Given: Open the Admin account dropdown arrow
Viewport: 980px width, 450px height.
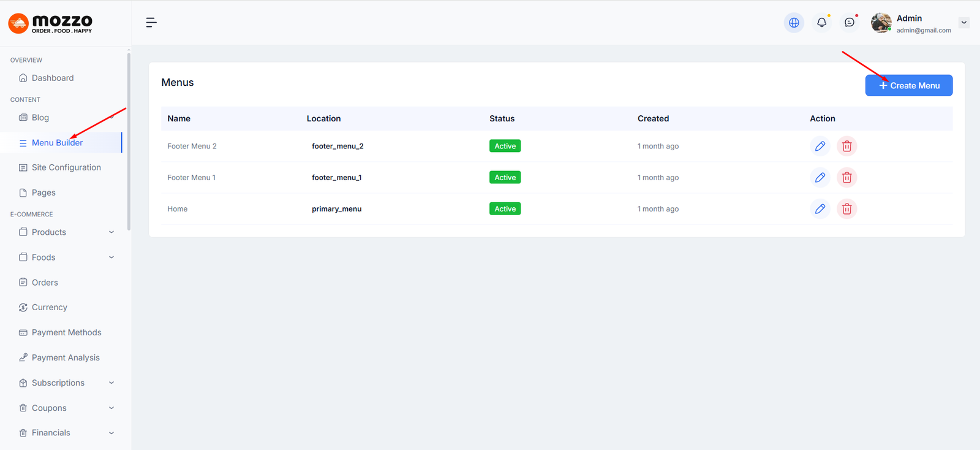Looking at the screenshot, I should [x=963, y=23].
